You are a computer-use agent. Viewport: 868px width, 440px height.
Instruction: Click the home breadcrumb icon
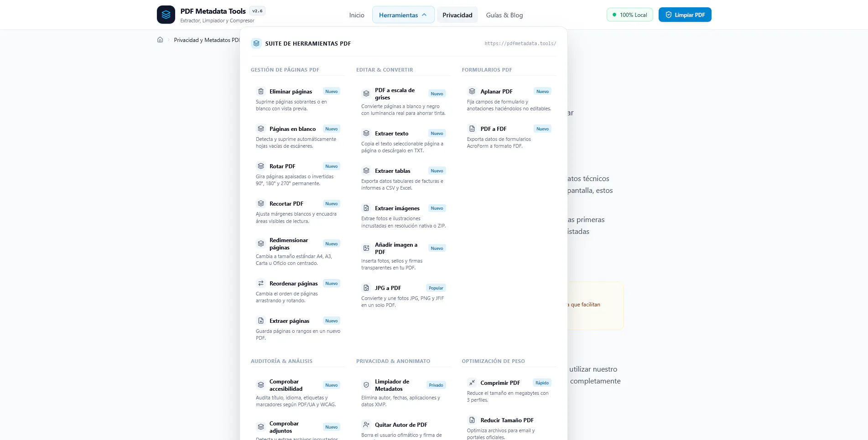[x=160, y=40]
